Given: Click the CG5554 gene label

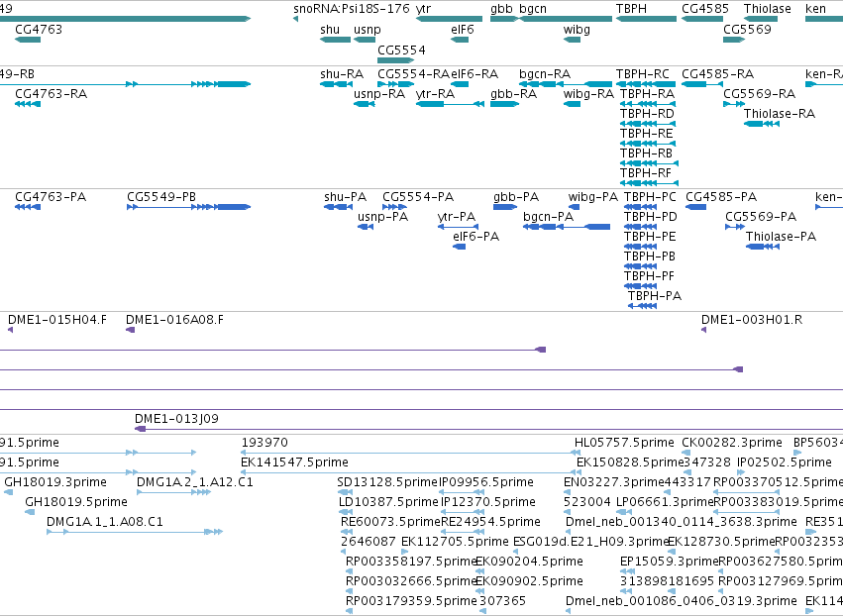Looking at the screenshot, I should click(401, 50).
